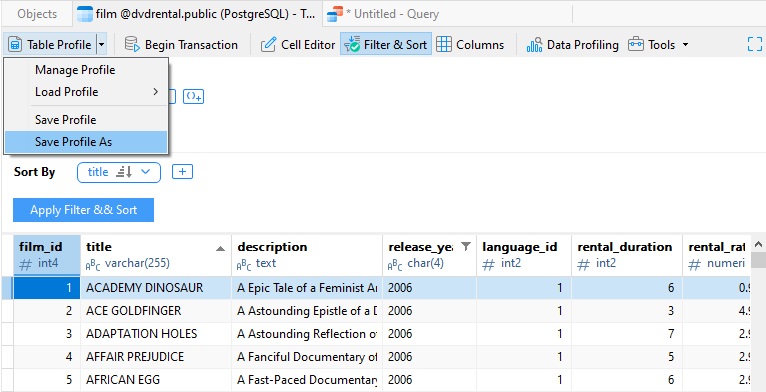The height and width of the screenshot is (392, 766).
Task: Add another Sort By criterion
Action: click(182, 172)
